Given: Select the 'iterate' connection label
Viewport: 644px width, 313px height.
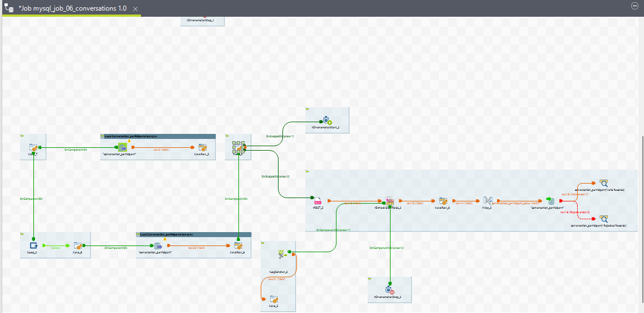Looking at the screenshot, I should pos(55,246).
